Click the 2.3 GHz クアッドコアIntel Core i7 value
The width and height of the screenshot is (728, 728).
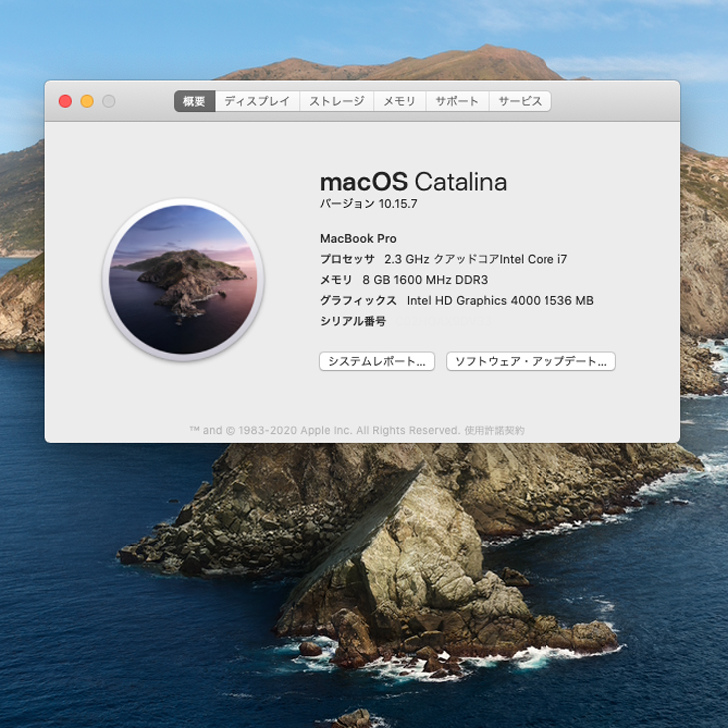pos(476,259)
